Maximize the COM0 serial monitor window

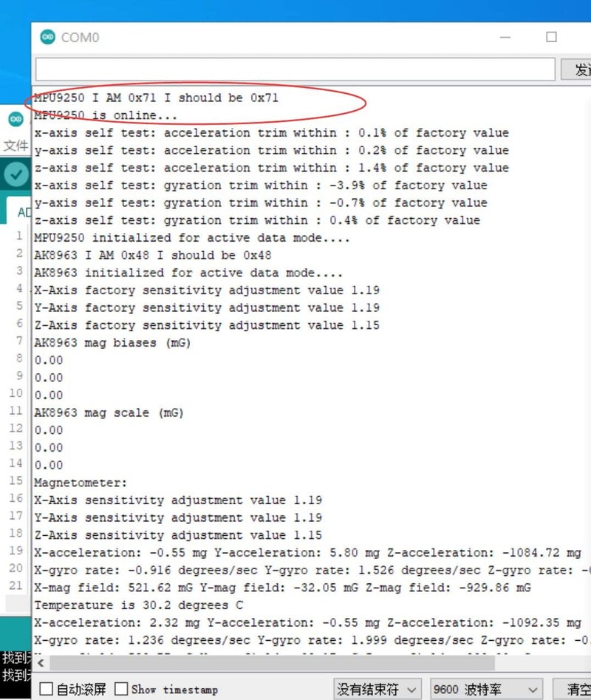pyautogui.click(x=551, y=37)
